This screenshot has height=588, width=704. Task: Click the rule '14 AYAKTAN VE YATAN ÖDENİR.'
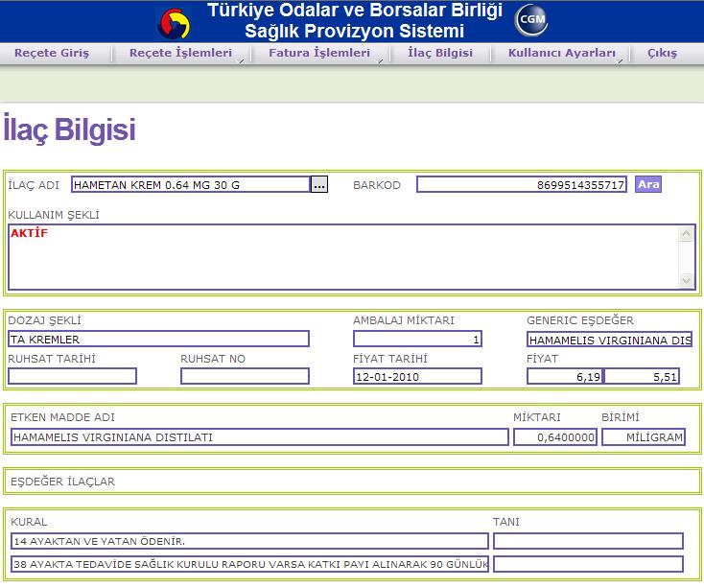tap(249, 541)
